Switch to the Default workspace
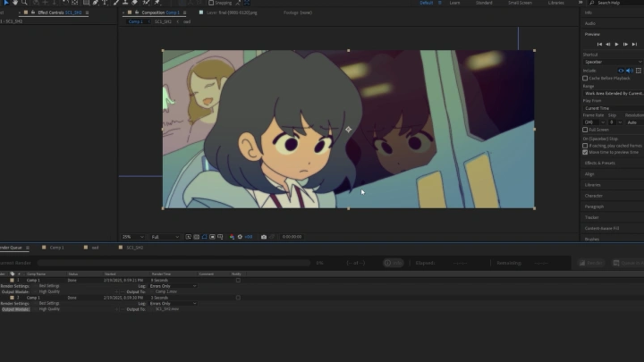 pos(426,3)
